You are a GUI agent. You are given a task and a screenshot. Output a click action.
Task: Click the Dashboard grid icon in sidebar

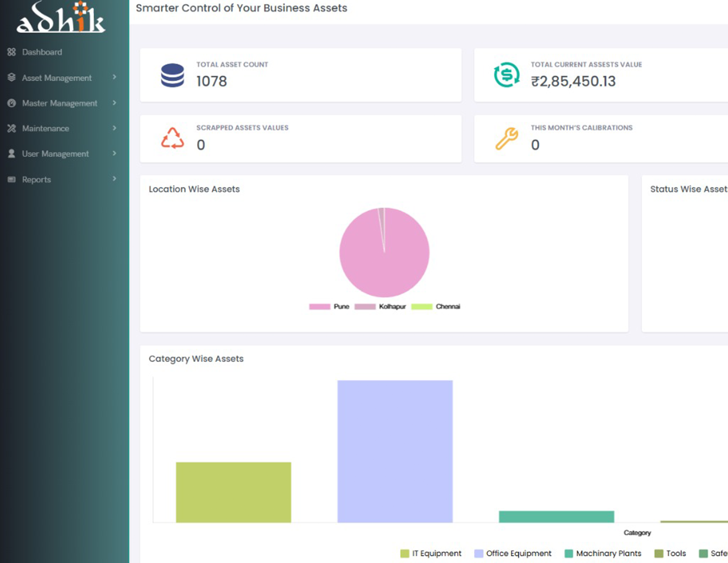click(12, 52)
